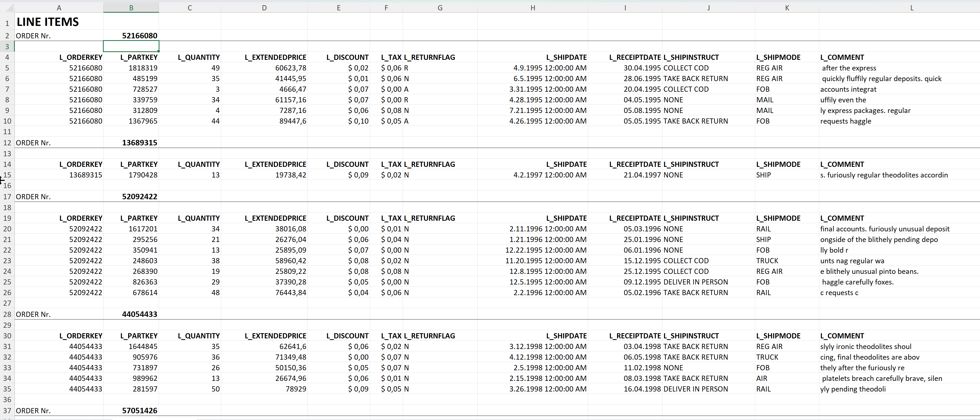Click comment 'quickly fluffily regular deposits. quick'
Image resolution: width=980 pixels, height=420 pixels.
click(x=881, y=79)
